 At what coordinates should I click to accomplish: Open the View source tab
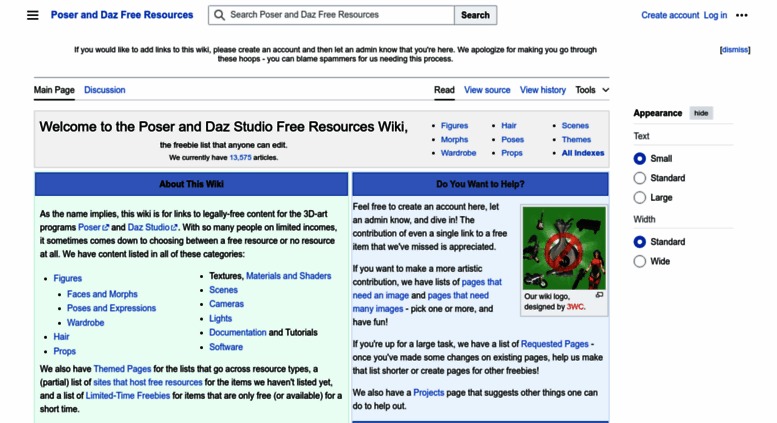487,90
